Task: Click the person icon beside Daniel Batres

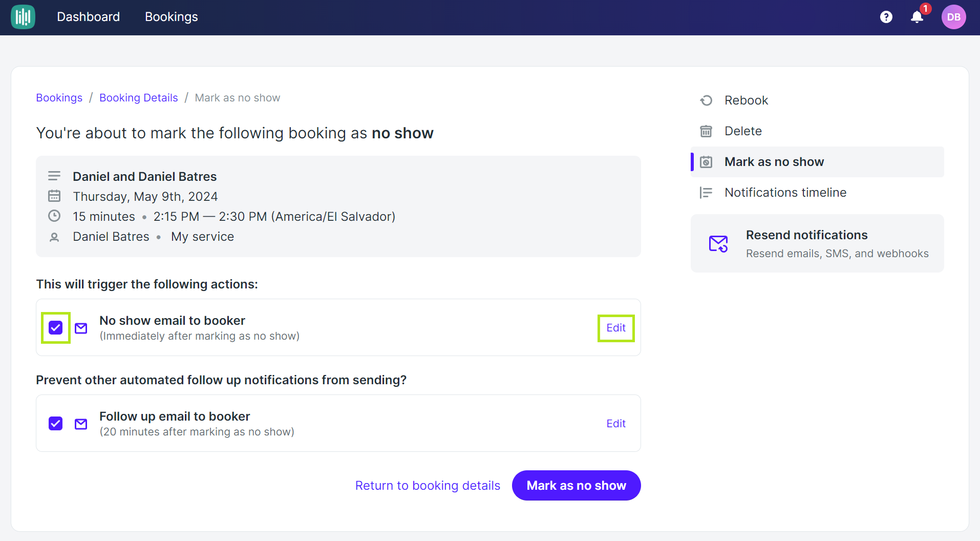Action: [x=54, y=237]
